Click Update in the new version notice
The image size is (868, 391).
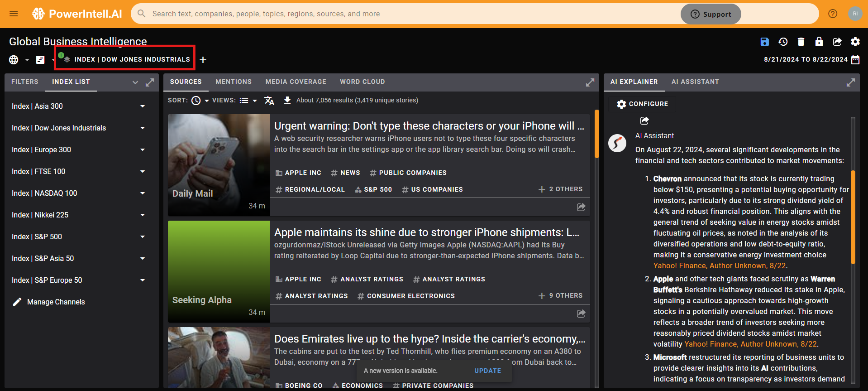[x=488, y=371]
